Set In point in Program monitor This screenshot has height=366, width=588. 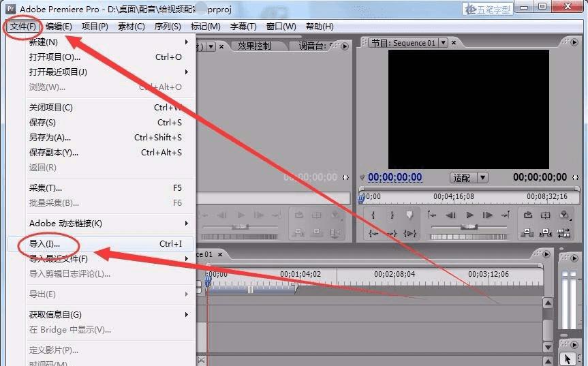373,215
